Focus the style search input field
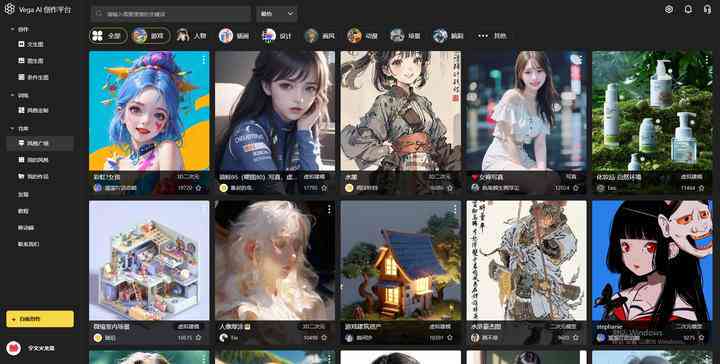 (171, 14)
